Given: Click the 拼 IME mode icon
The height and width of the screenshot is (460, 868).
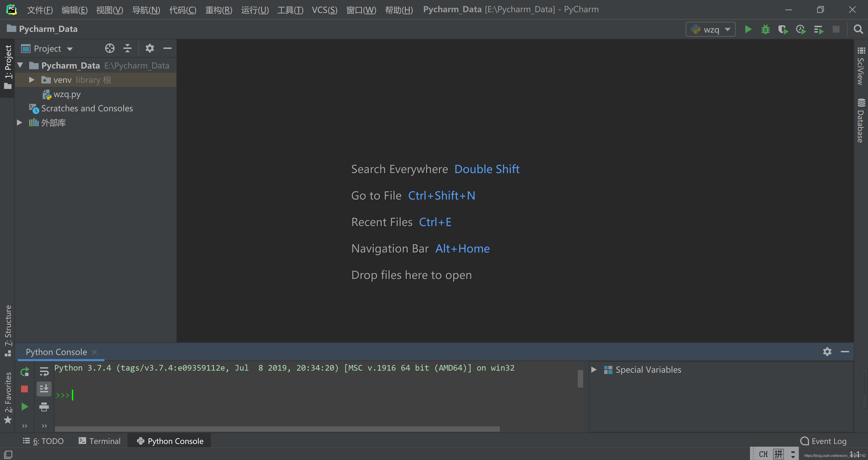Looking at the screenshot, I should pyautogui.click(x=778, y=454).
